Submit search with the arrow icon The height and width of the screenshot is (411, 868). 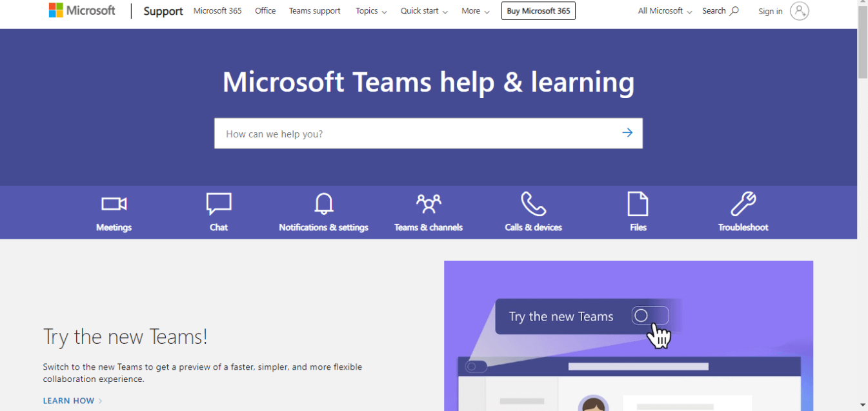(x=627, y=133)
